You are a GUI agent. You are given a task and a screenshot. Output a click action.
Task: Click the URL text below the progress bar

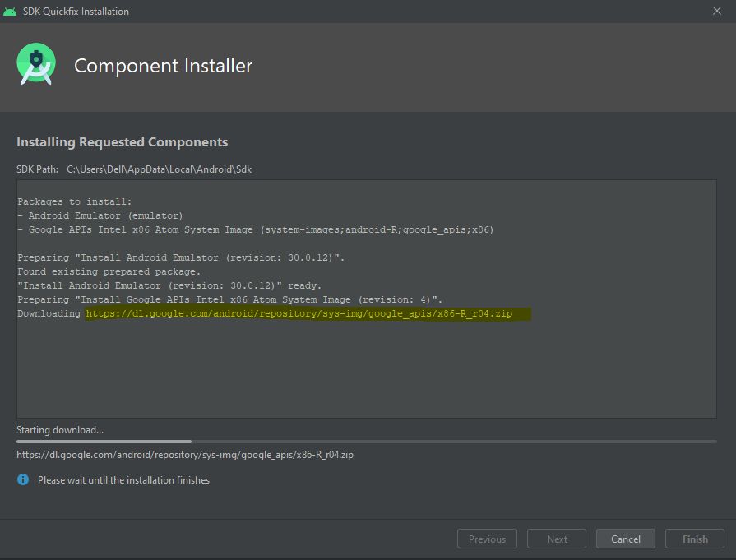(185, 455)
